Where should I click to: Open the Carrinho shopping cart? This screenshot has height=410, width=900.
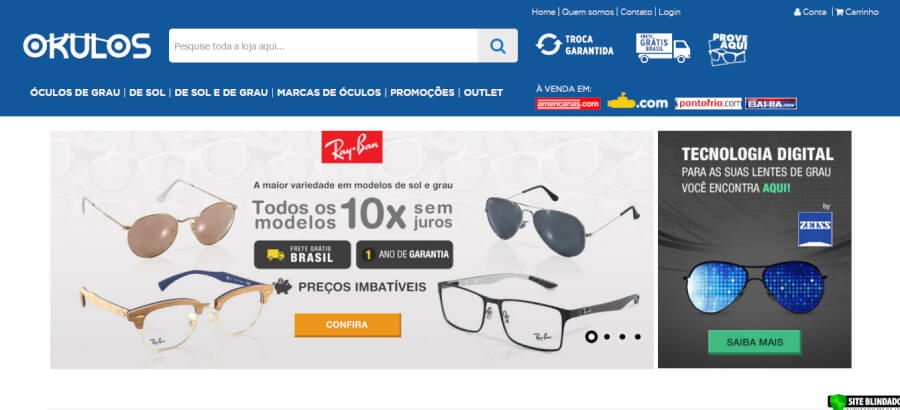(x=857, y=11)
